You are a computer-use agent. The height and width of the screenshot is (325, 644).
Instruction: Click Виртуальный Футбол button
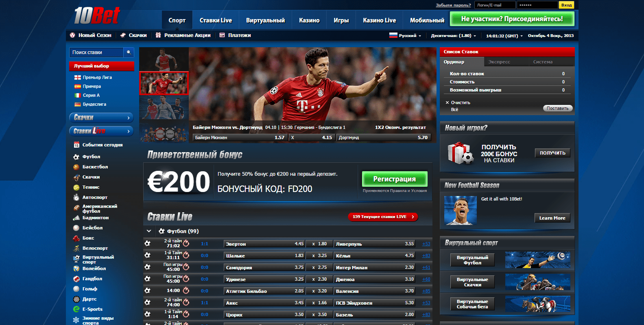(472, 260)
